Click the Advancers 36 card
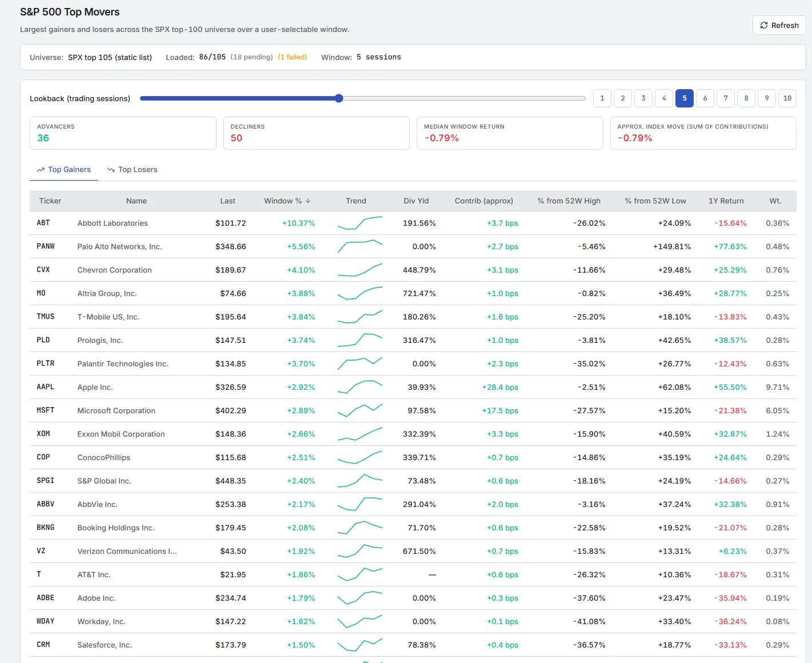Screen dimensions: 812x663 (x=123, y=133)
